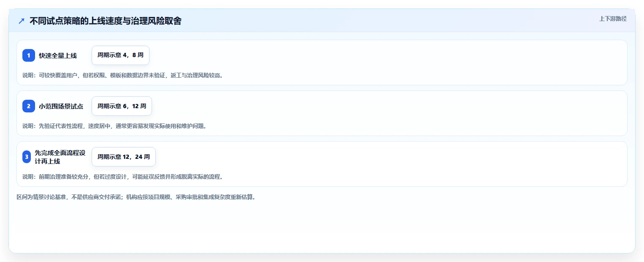Click the 上下游路径 label in the header
The width and height of the screenshot is (644, 262).
[613, 19]
